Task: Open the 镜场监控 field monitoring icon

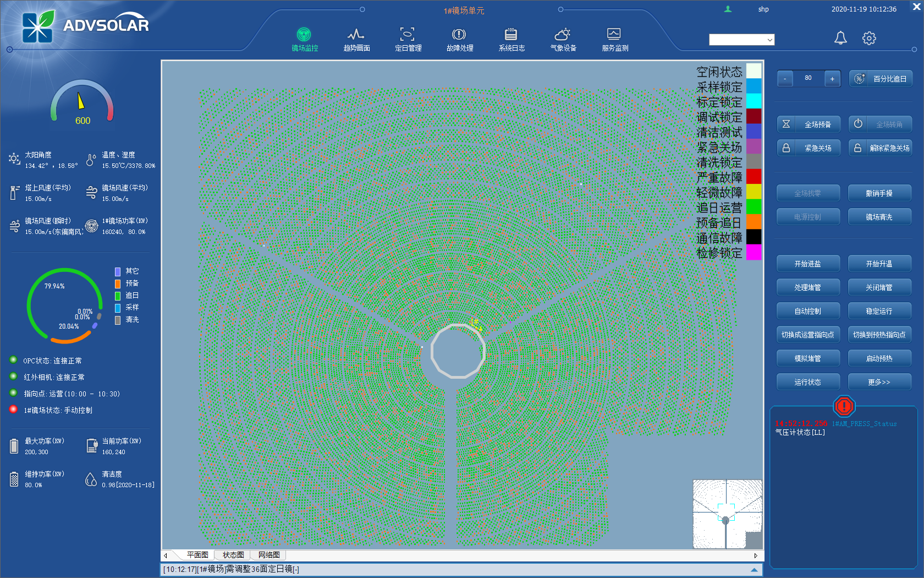Action: click(304, 35)
